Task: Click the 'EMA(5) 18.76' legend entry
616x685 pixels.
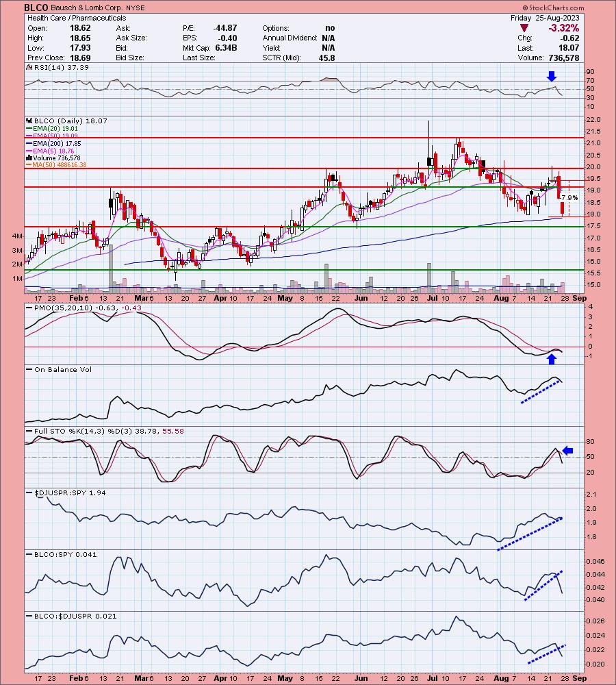Action: [x=54, y=151]
